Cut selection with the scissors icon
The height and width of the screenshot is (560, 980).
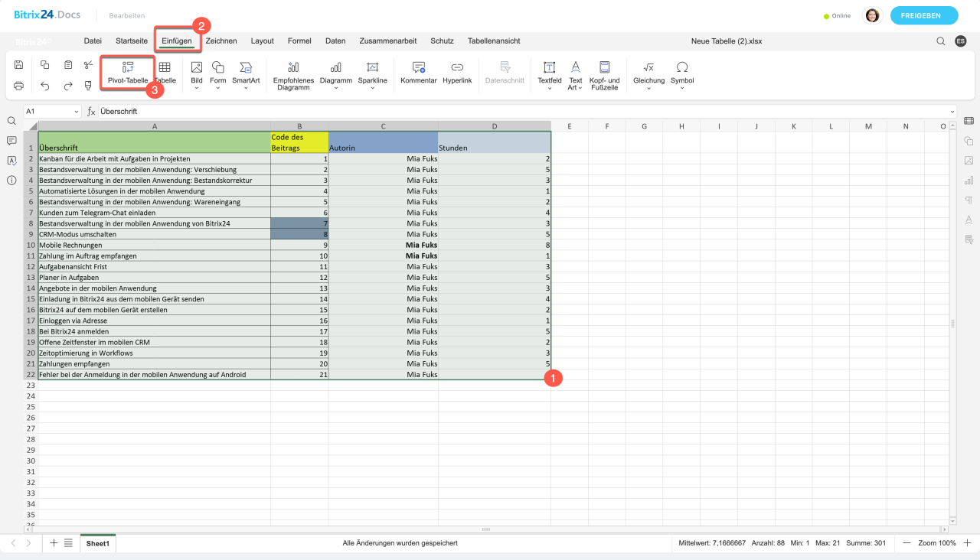point(89,65)
